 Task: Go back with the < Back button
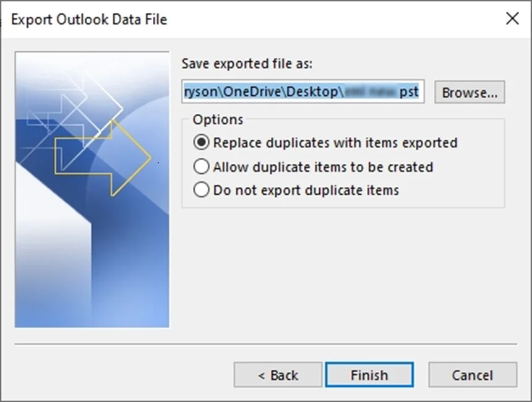click(278, 375)
